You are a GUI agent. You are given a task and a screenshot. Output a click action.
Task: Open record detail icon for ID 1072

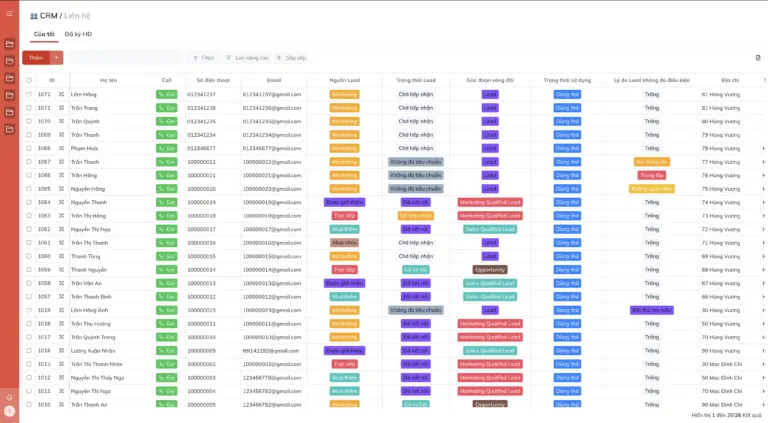tap(62, 94)
